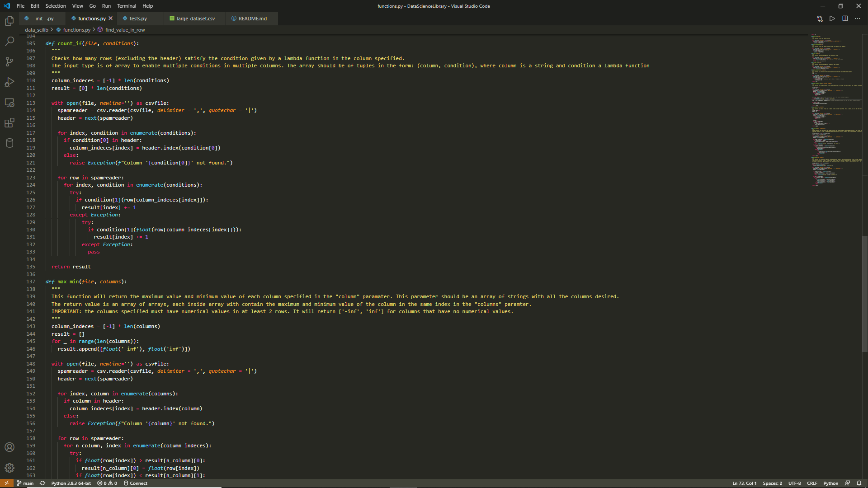Screen dimensions: 868x488
Task: Switch to the tests.py tab
Action: (138, 19)
